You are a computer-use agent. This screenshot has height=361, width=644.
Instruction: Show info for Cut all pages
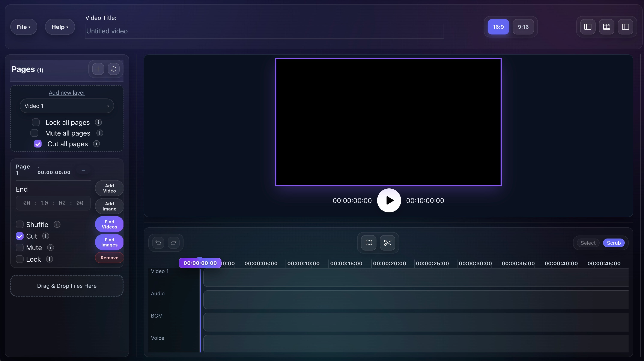coord(96,144)
